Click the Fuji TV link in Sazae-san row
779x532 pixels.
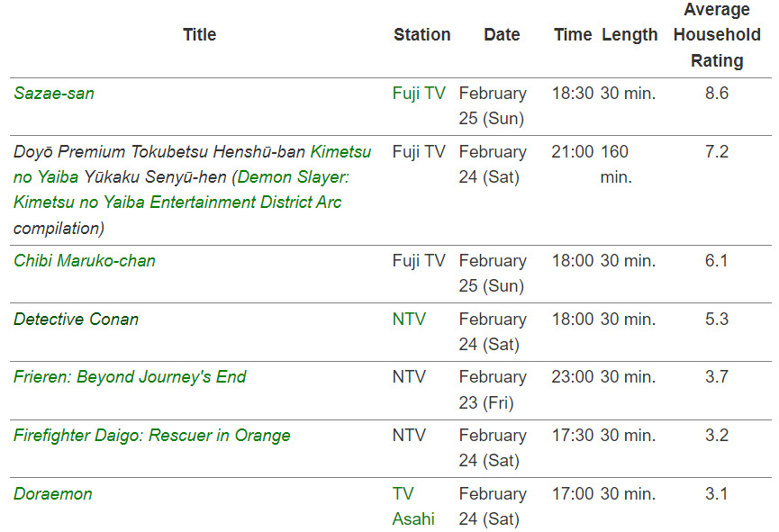click(419, 94)
